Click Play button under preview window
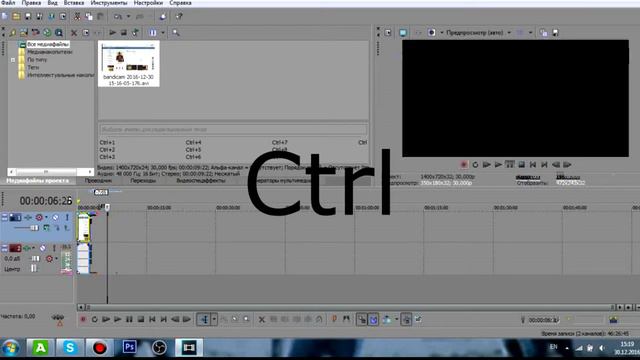Viewport: 640px width, 360px height. [498, 164]
